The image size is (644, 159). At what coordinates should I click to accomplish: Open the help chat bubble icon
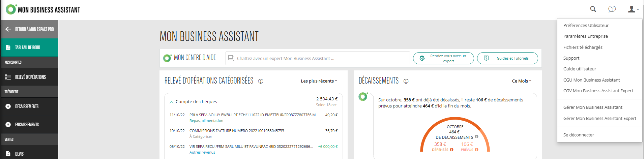612,9
